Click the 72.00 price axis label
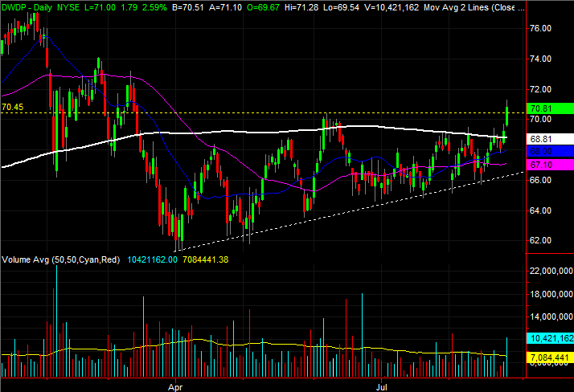 click(x=540, y=89)
